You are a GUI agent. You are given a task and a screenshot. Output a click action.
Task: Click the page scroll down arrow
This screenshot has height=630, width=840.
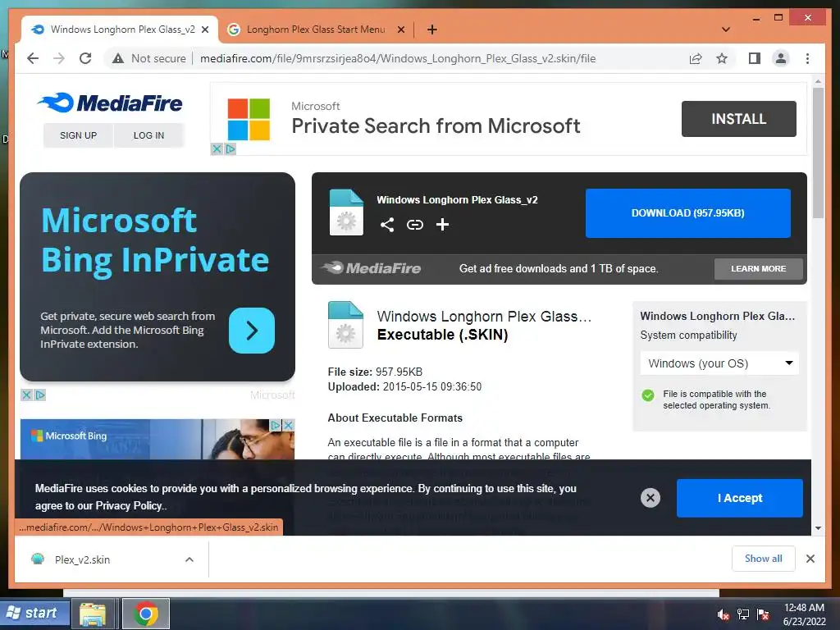[x=818, y=528]
